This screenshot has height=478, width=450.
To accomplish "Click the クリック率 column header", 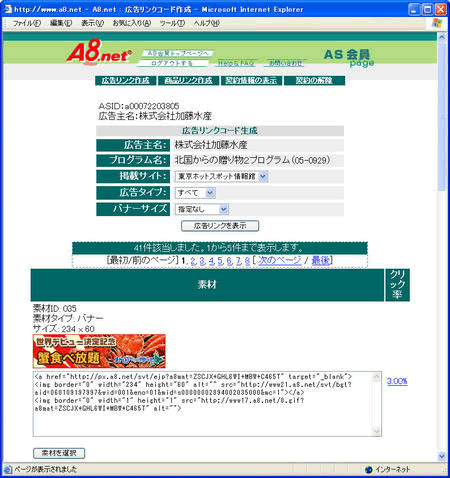I will 397,285.
